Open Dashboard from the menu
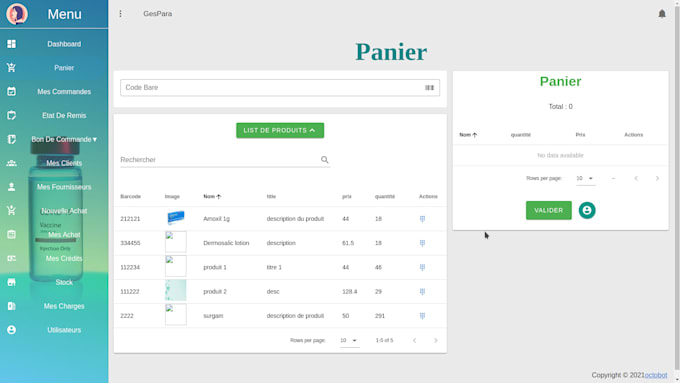Viewport: 680px width, 383px height. 64,44
